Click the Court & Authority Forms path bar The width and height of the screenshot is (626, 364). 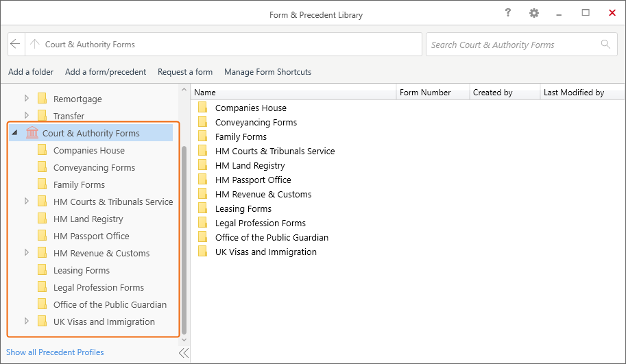tap(224, 45)
